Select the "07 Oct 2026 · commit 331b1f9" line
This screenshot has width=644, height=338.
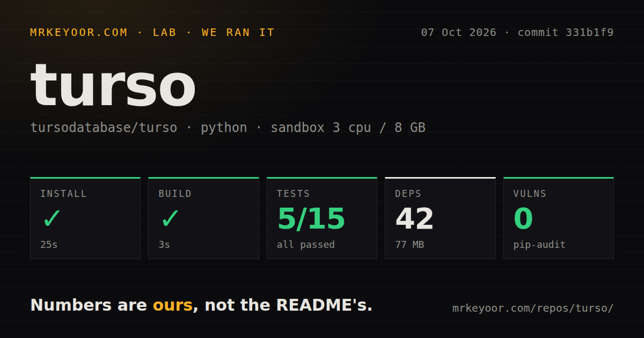pyautogui.click(x=517, y=32)
